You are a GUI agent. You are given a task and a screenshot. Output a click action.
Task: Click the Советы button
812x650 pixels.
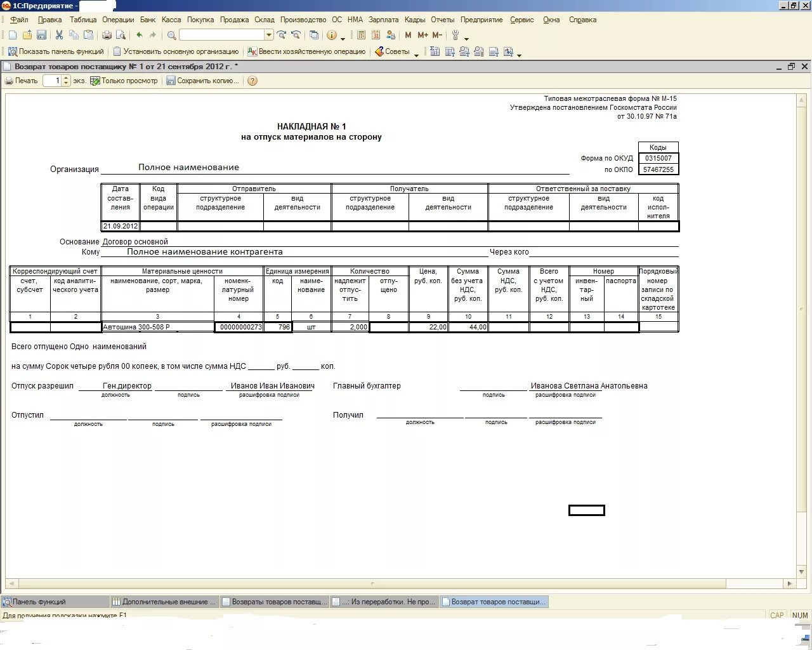pyautogui.click(x=392, y=51)
